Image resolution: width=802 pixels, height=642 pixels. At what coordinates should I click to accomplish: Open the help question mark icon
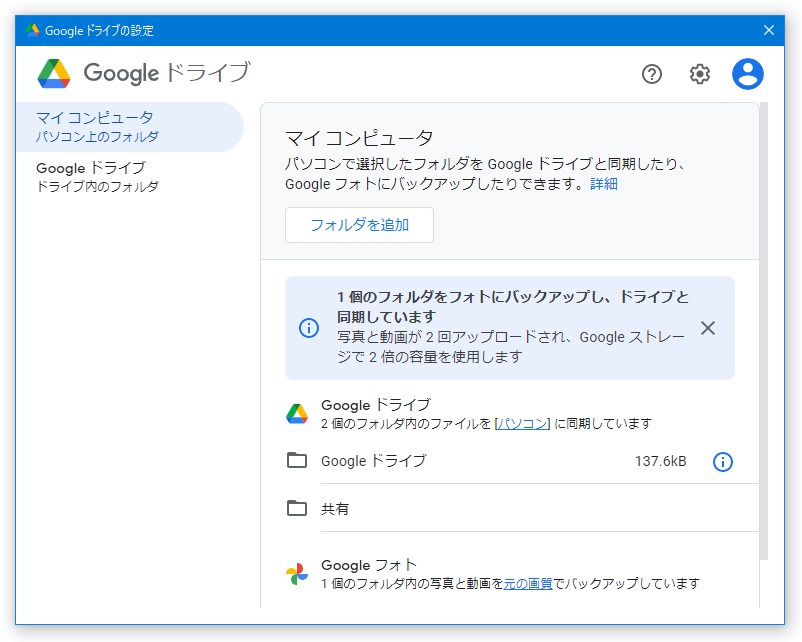652,74
